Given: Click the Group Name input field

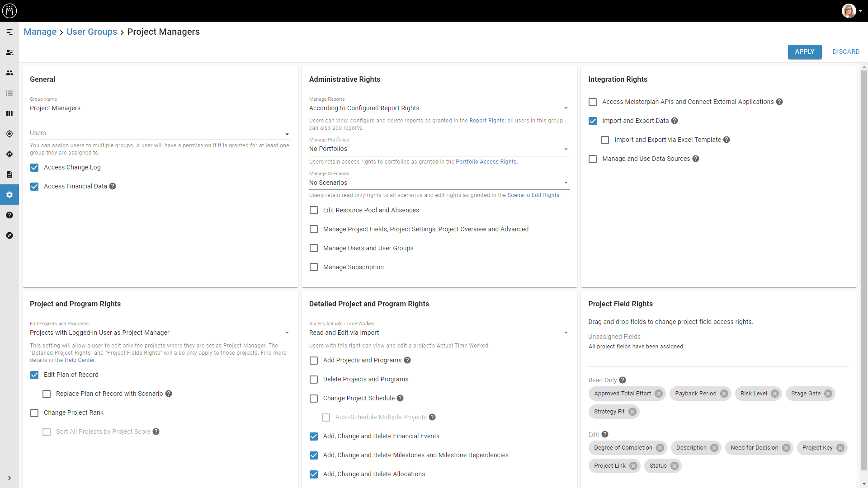Looking at the screenshot, I should tap(160, 108).
